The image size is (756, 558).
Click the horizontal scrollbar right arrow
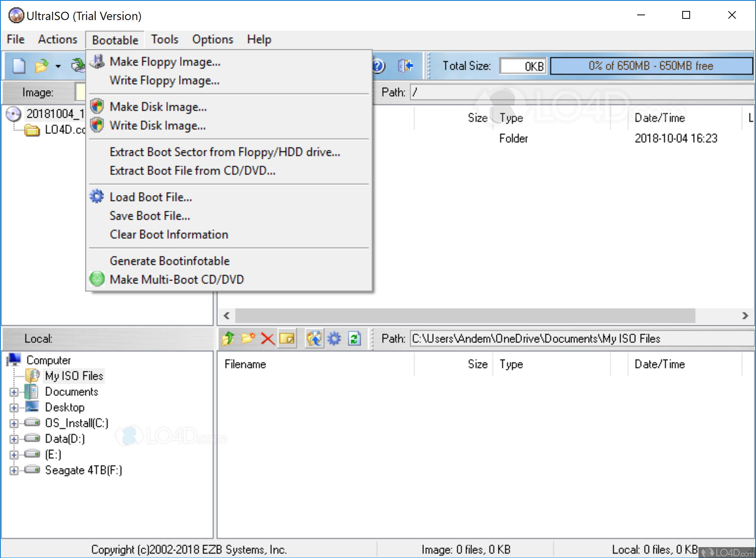point(745,315)
